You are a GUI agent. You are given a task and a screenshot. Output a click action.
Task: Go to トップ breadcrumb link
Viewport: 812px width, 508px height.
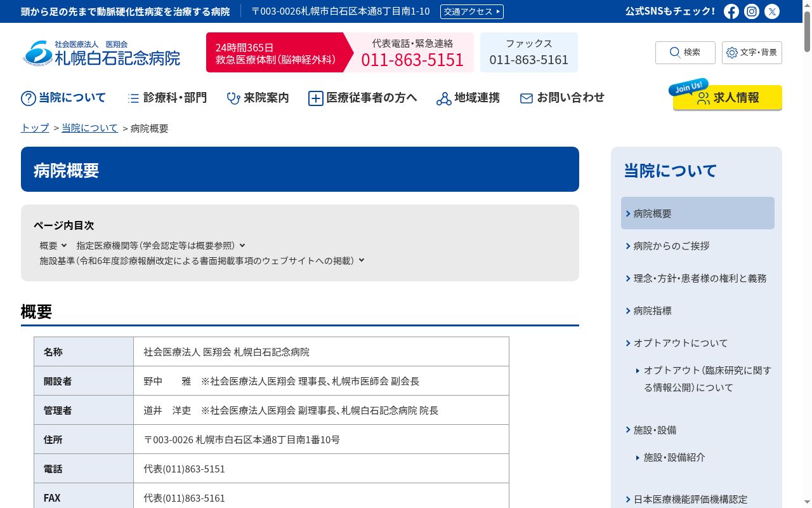pyautogui.click(x=35, y=128)
